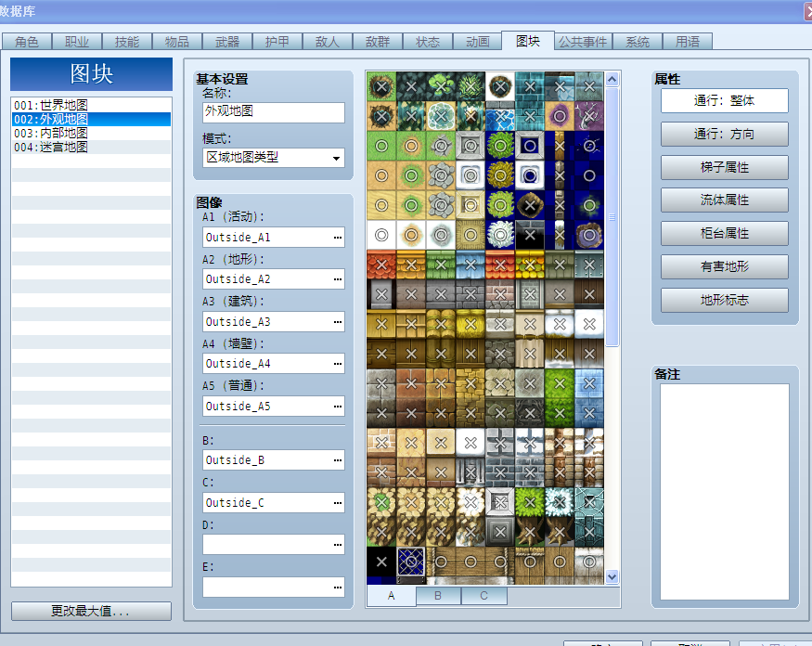
Task: Click the 名称 input field
Action: 274,112
